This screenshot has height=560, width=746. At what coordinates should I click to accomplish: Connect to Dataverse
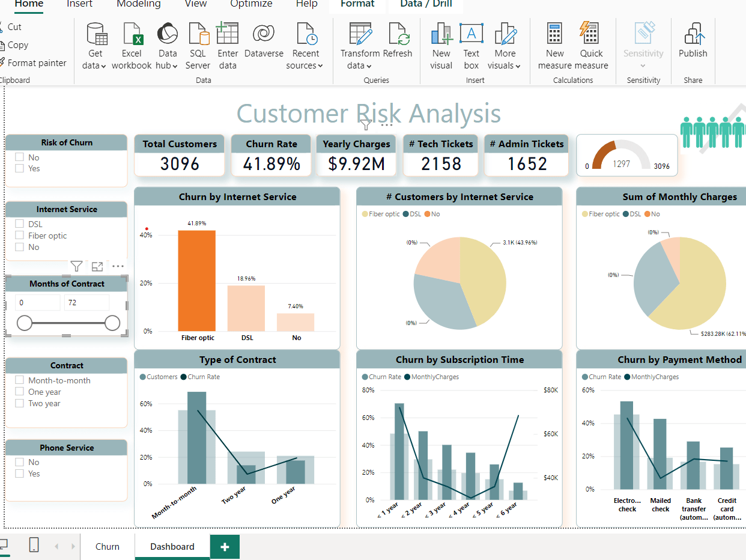coord(264,42)
